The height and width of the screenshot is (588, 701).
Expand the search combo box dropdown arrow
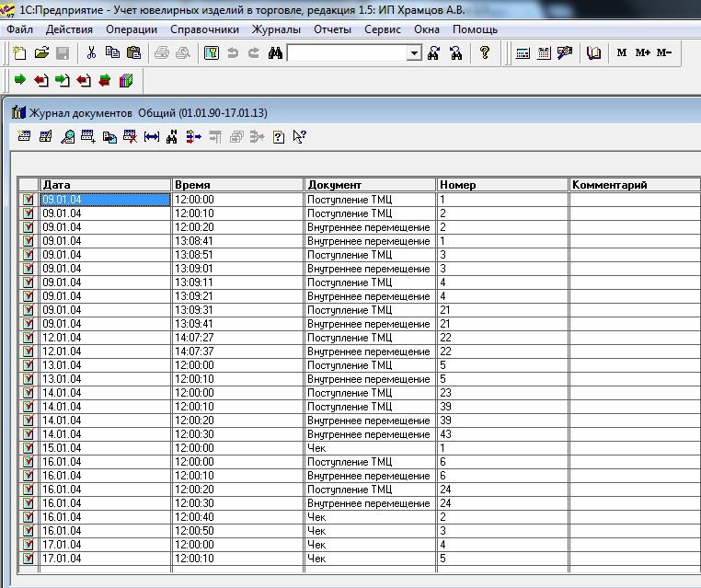click(414, 53)
